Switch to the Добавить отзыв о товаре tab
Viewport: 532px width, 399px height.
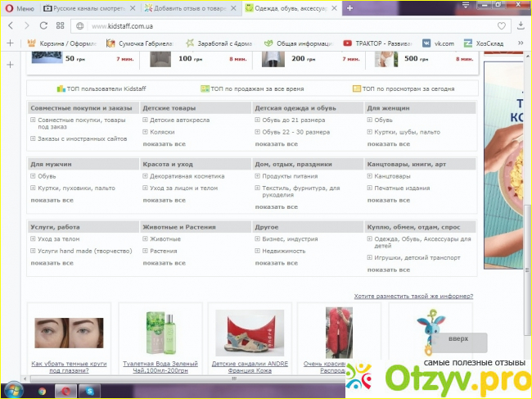pos(192,7)
